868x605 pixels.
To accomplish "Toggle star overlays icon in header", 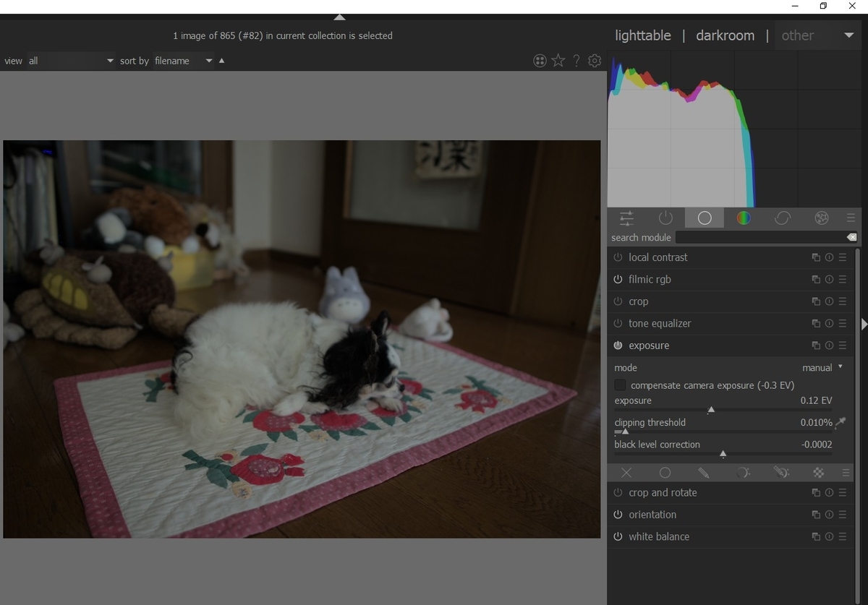I will pyautogui.click(x=558, y=61).
